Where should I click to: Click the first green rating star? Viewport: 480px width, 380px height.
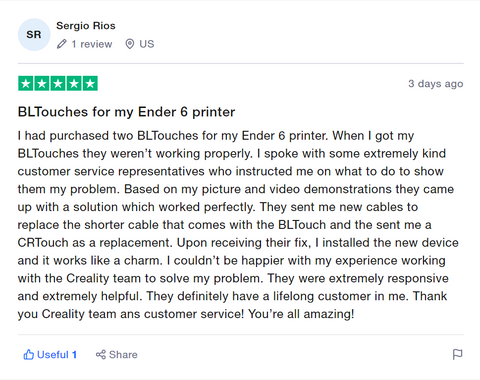pyautogui.click(x=26, y=84)
